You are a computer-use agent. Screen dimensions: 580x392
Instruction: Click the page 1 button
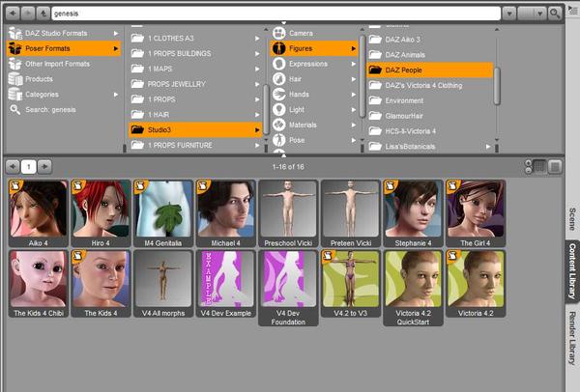pos(29,167)
